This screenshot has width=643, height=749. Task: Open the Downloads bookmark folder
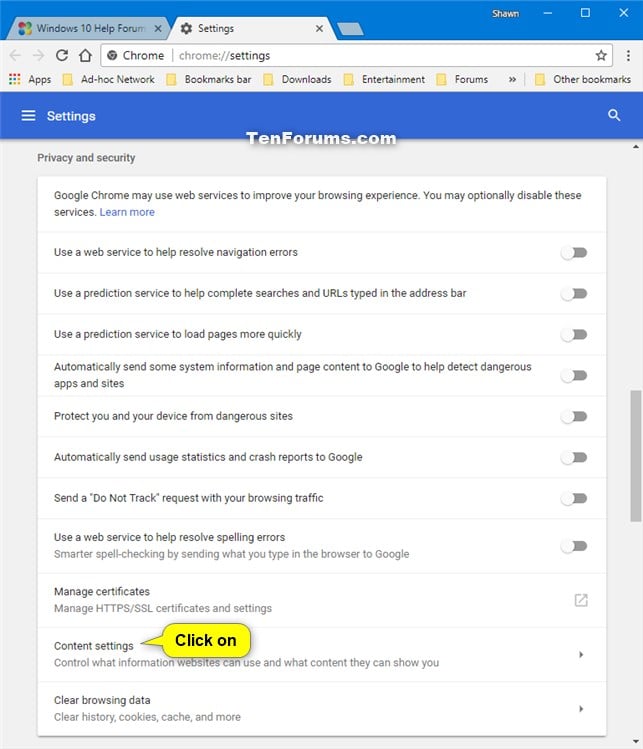298,79
